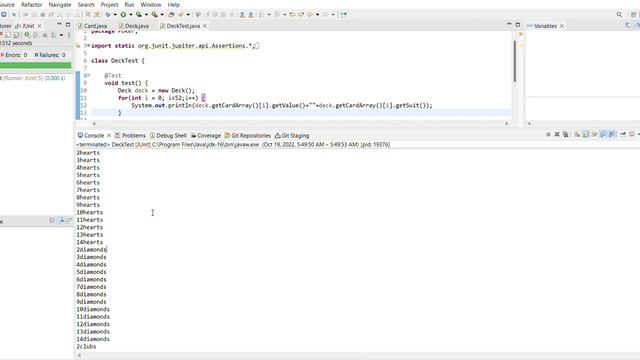The image size is (640, 360).
Task: Open the Refactor menu
Action: [31, 4]
